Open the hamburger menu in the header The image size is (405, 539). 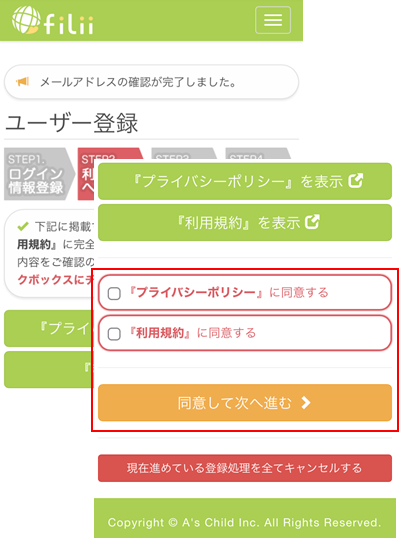pos(273,20)
